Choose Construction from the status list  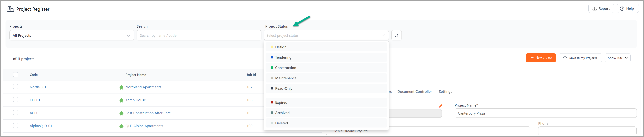[x=326, y=68]
